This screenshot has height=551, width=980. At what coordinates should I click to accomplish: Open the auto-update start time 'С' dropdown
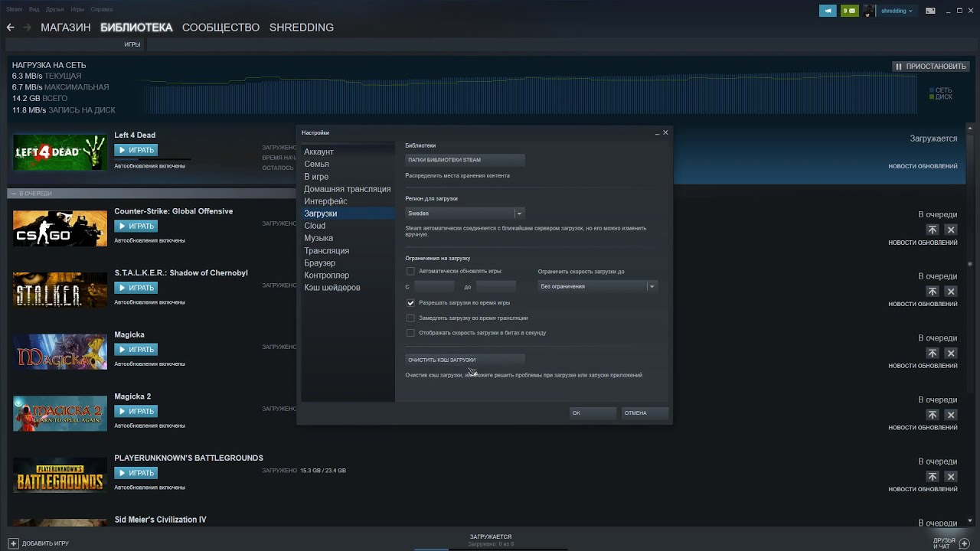coord(434,286)
